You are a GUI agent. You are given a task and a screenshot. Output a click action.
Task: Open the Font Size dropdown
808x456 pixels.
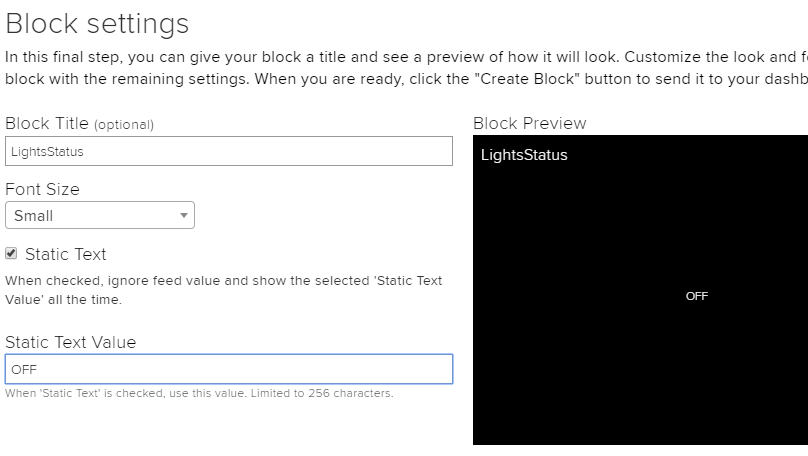(x=99, y=215)
